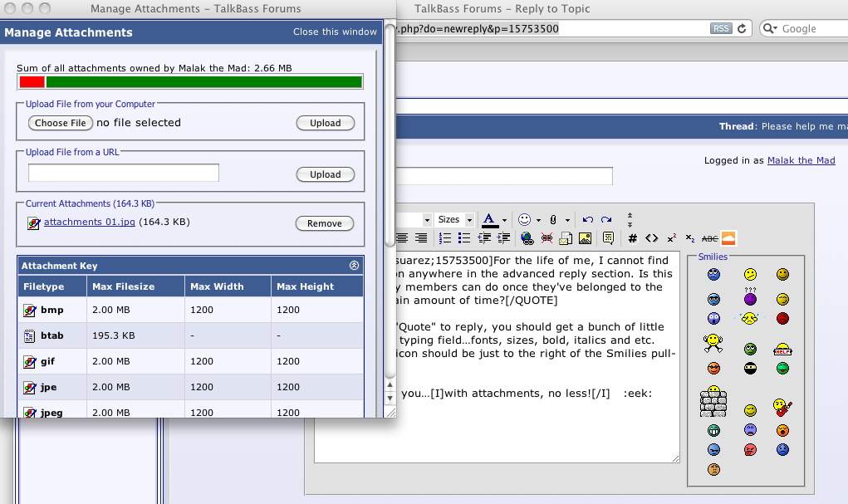Insert an image into the post
848x504 pixels.
pos(586,238)
